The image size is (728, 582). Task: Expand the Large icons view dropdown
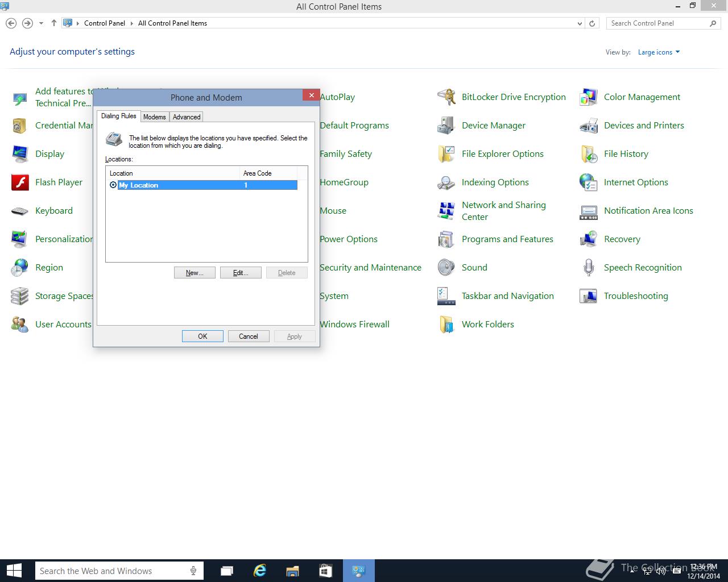659,52
